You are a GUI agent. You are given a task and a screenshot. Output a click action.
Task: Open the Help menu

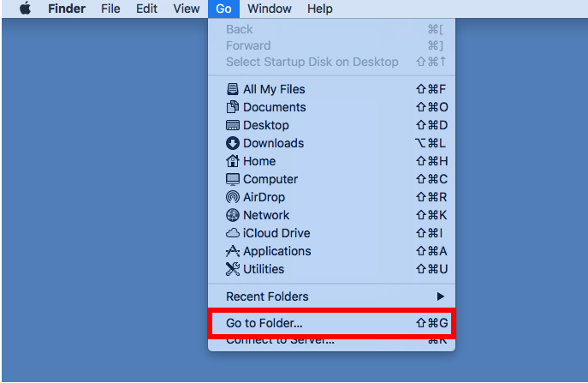pyautogui.click(x=320, y=9)
